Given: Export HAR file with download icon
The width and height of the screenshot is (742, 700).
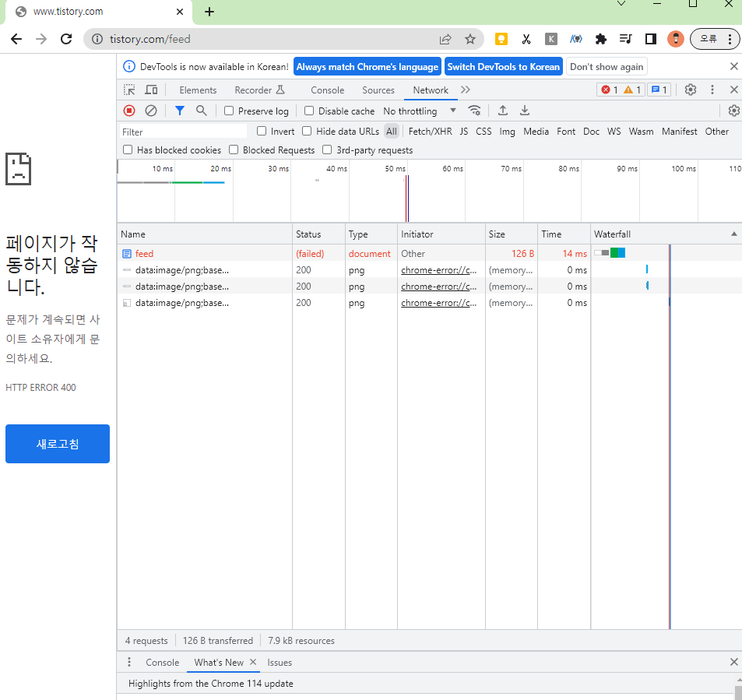Looking at the screenshot, I should 525,111.
